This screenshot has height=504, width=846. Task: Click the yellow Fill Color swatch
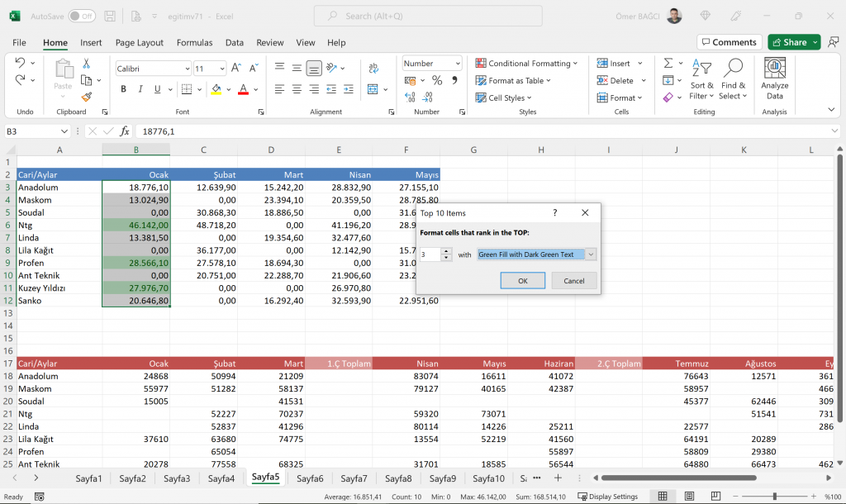coord(216,89)
